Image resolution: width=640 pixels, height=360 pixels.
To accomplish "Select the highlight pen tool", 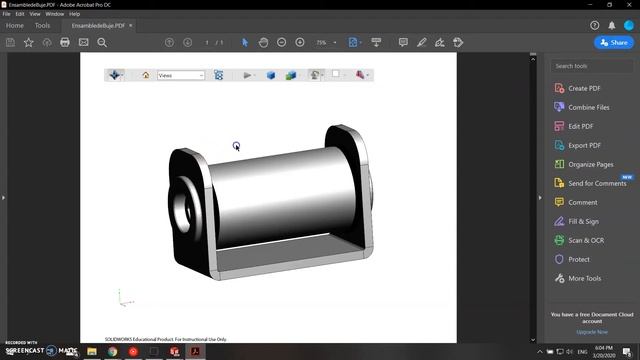I will 422,42.
